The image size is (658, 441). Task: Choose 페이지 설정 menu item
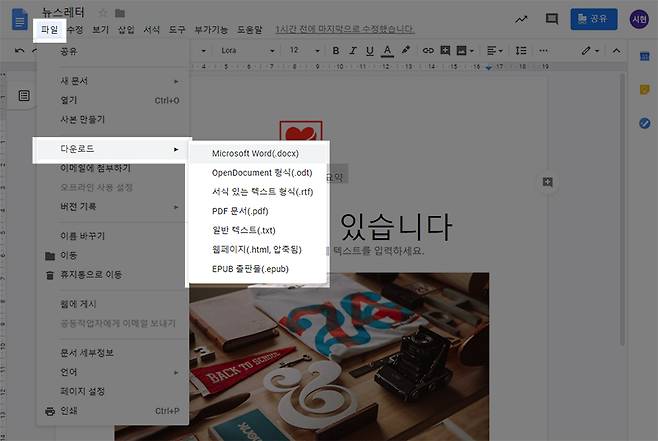pyautogui.click(x=112, y=391)
